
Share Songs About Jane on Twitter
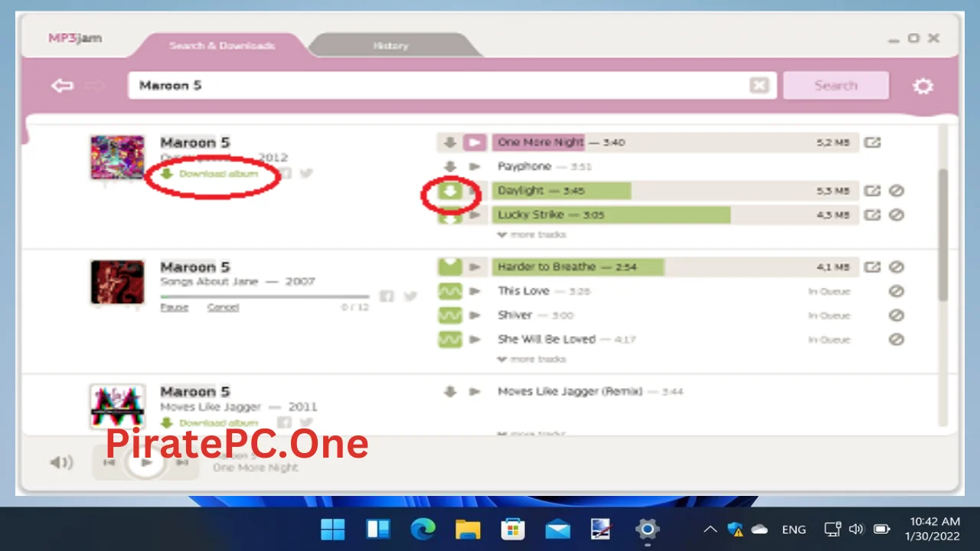coord(410,296)
